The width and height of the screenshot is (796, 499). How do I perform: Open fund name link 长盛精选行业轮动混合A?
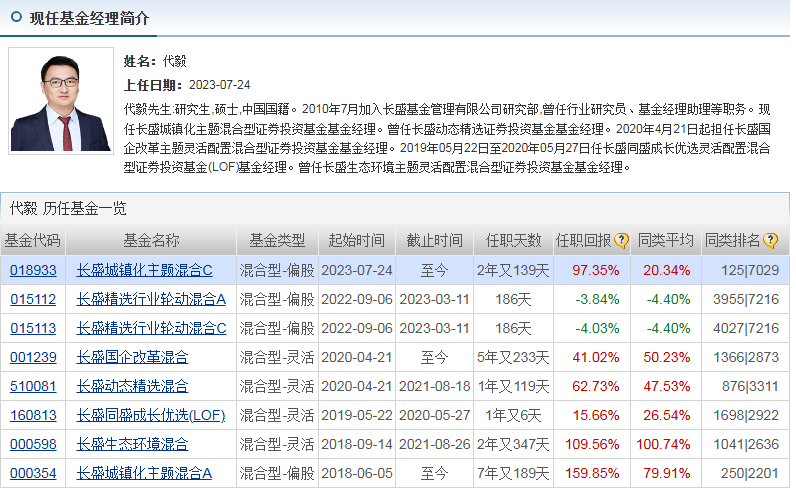(x=151, y=299)
